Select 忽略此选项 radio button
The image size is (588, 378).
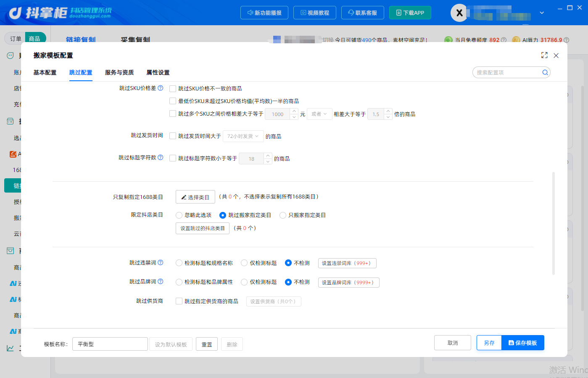[179, 215]
